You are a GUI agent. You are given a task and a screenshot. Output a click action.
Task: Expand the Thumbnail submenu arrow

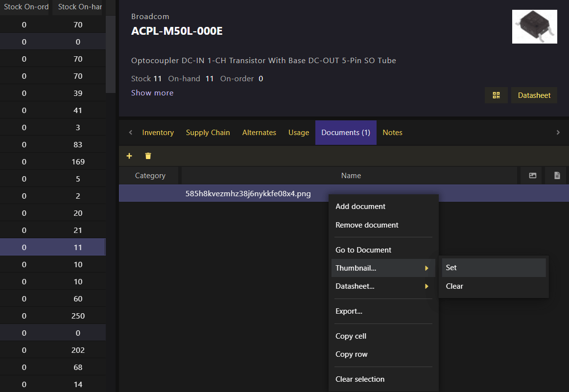click(x=427, y=268)
